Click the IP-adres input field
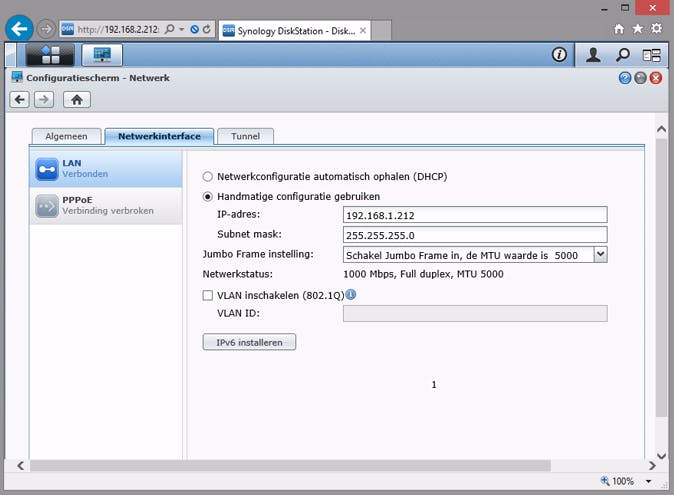Image resolution: width=674 pixels, height=495 pixels. click(x=475, y=215)
